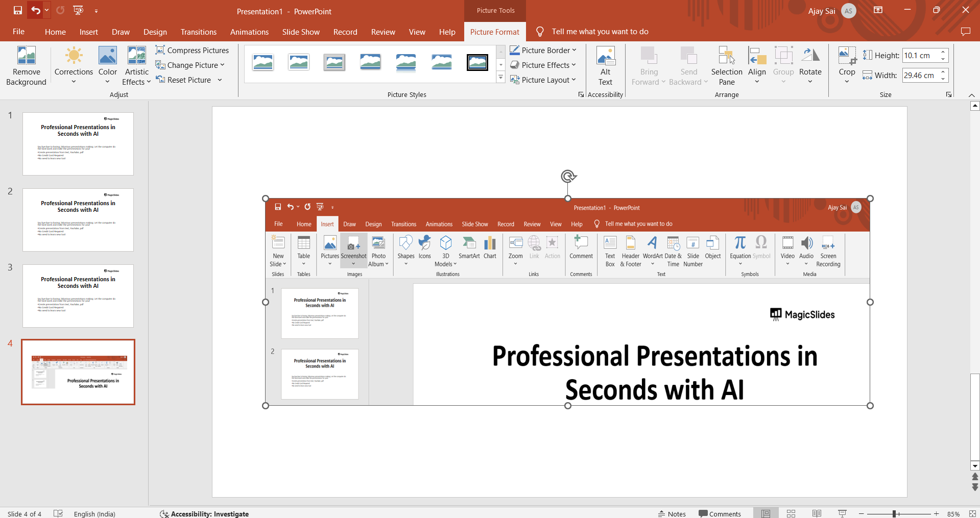Click the Remove Background icon
The image size is (980, 518).
(x=26, y=56)
